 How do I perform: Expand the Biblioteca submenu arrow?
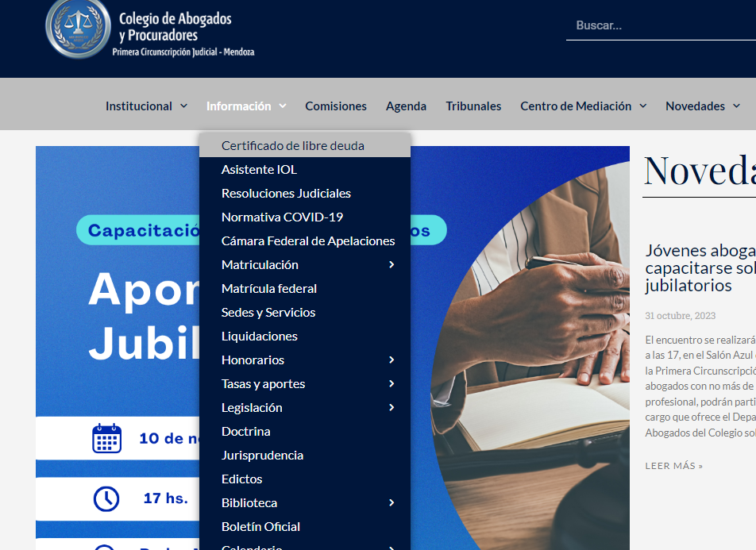pos(391,503)
